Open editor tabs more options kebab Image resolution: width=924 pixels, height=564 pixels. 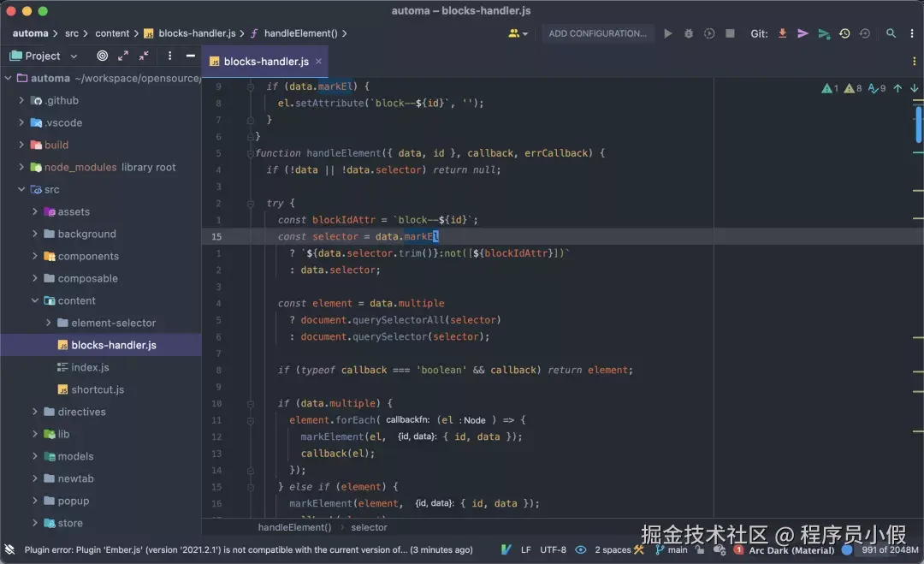click(x=914, y=62)
